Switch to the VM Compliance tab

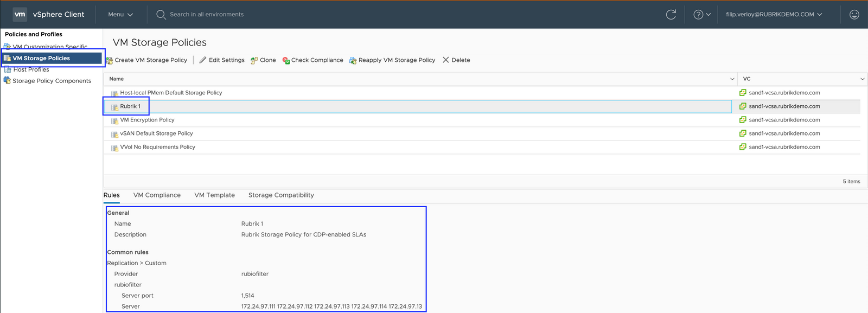click(x=157, y=195)
